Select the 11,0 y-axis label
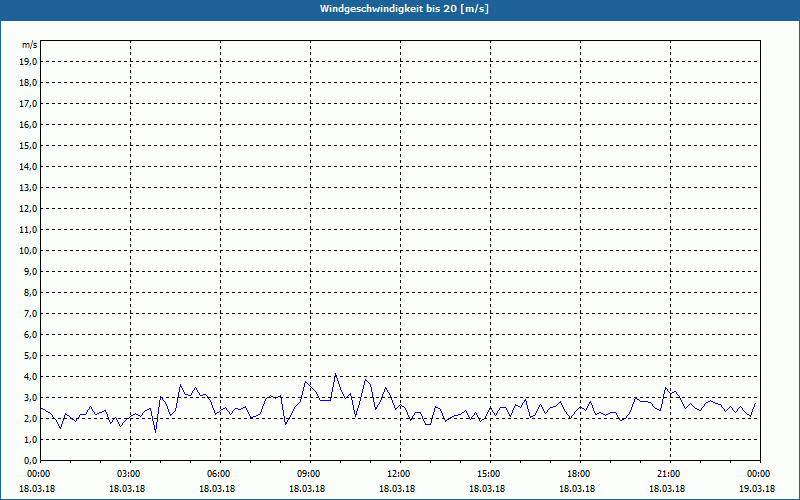The height and width of the screenshot is (500, 800). click(29, 230)
